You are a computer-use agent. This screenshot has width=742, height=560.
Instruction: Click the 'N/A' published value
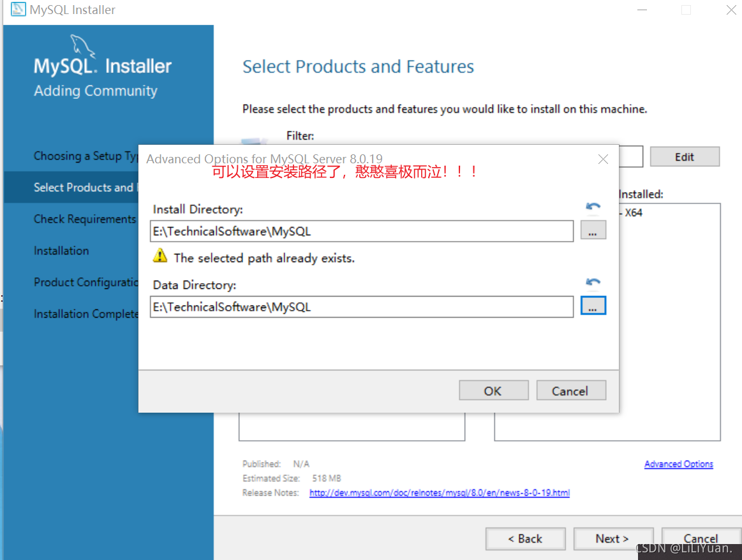(301, 464)
